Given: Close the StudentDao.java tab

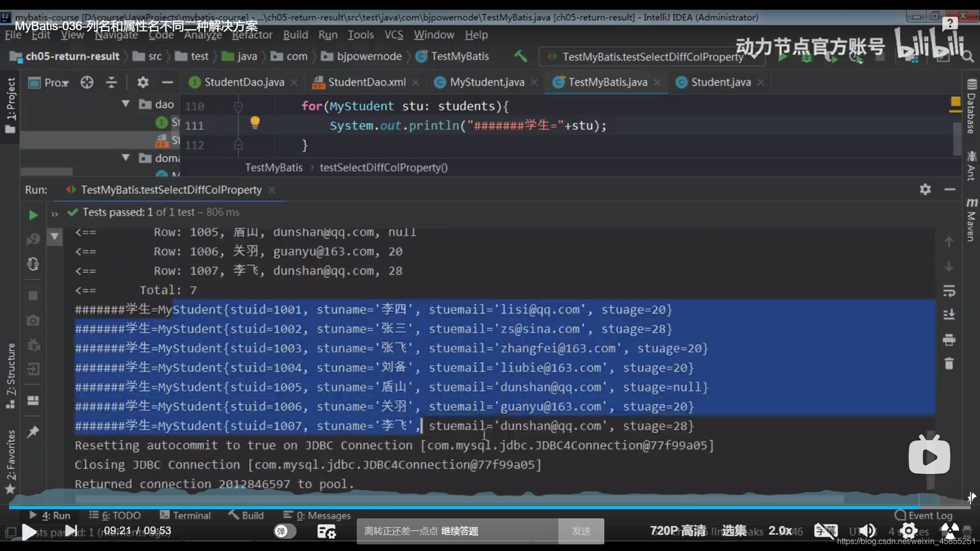Looking at the screenshot, I should (294, 83).
